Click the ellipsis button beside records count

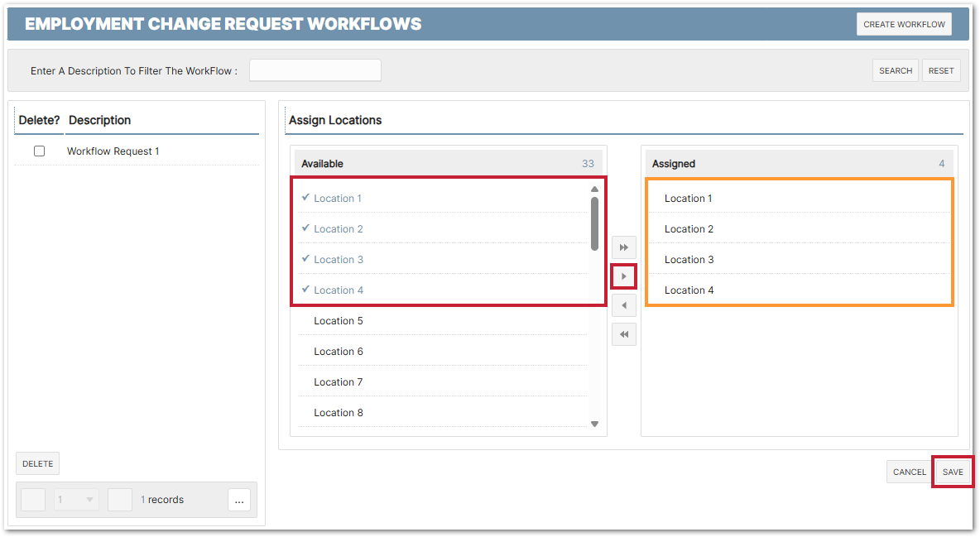click(239, 500)
